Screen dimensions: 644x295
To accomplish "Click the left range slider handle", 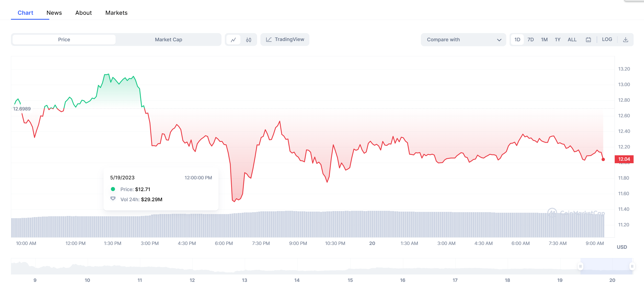I will point(580,266).
